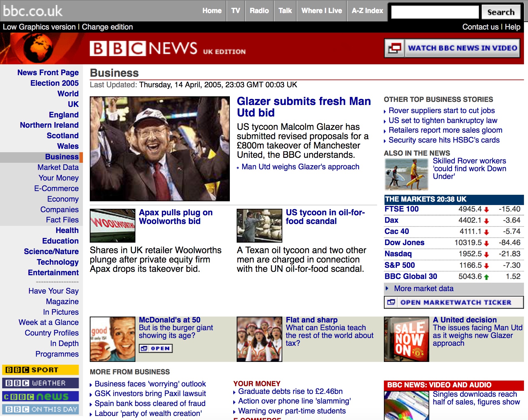Screen dimensions: 528x420
Task: Open US set to tighten bankruptcy law
Action: click(443, 121)
